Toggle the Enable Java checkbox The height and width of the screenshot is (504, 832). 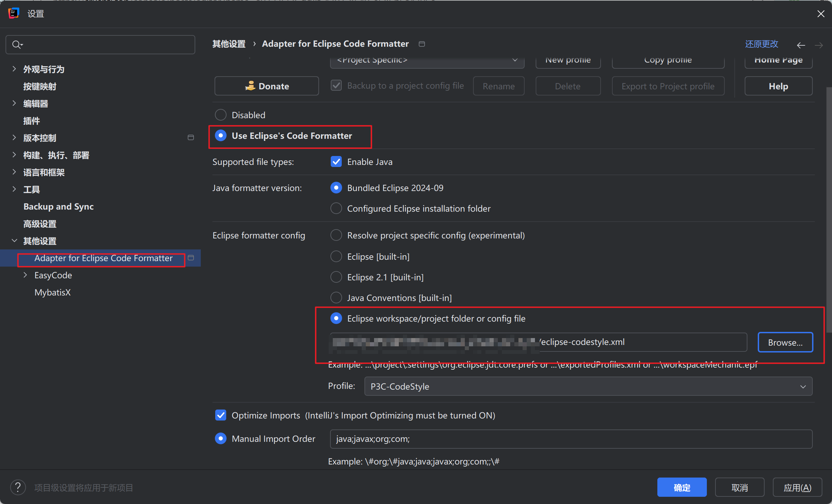point(336,162)
